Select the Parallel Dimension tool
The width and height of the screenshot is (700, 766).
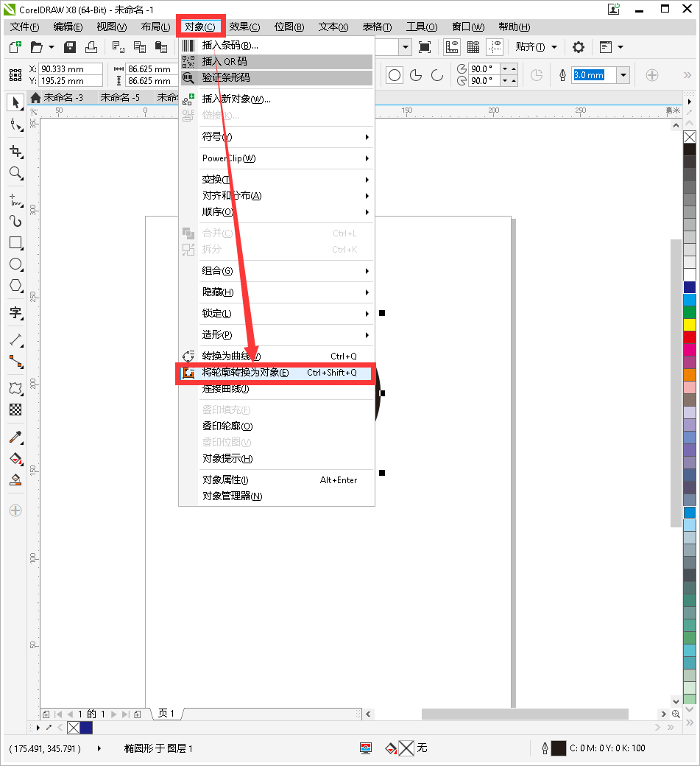point(15,340)
